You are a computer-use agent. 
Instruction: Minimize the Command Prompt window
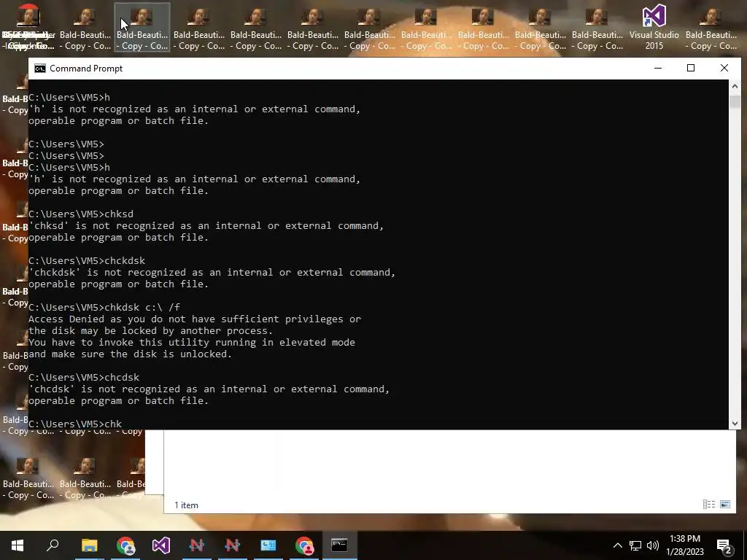pyautogui.click(x=658, y=68)
